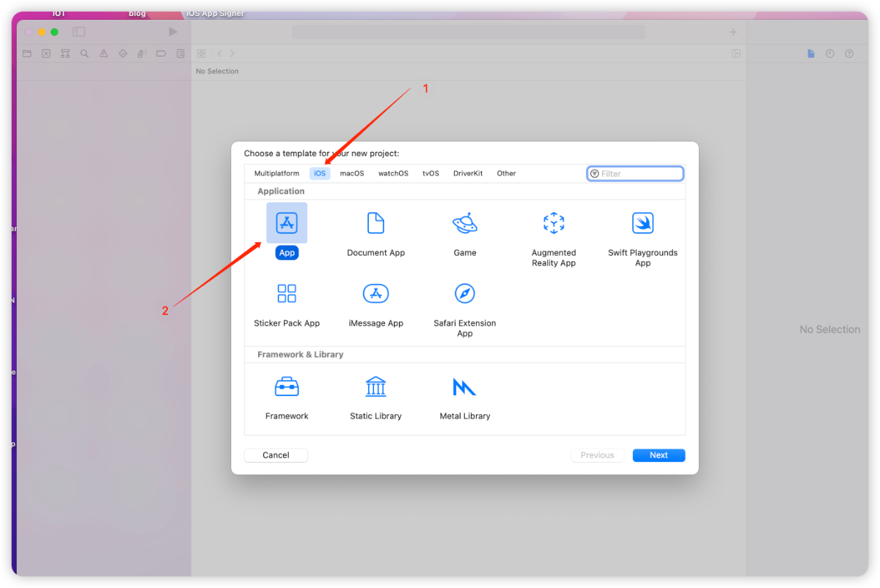Switch to the Other tab
The width and height of the screenshot is (880, 588).
pos(506,174)
